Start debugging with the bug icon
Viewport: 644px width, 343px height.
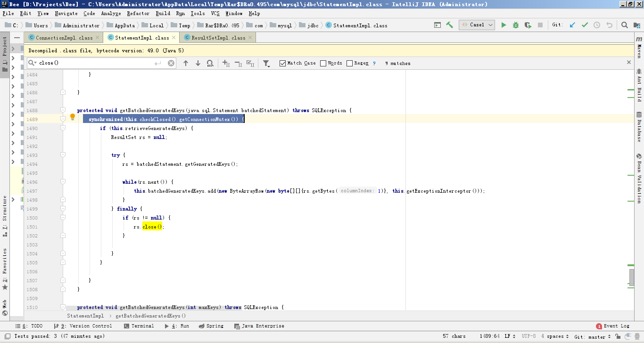pos(516,25)
